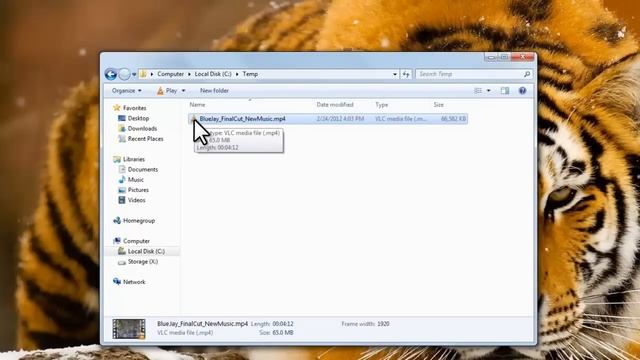This screenshot has height=360, width=640.
Task: Click the file name in details pane
Action: tap(202, 324)
